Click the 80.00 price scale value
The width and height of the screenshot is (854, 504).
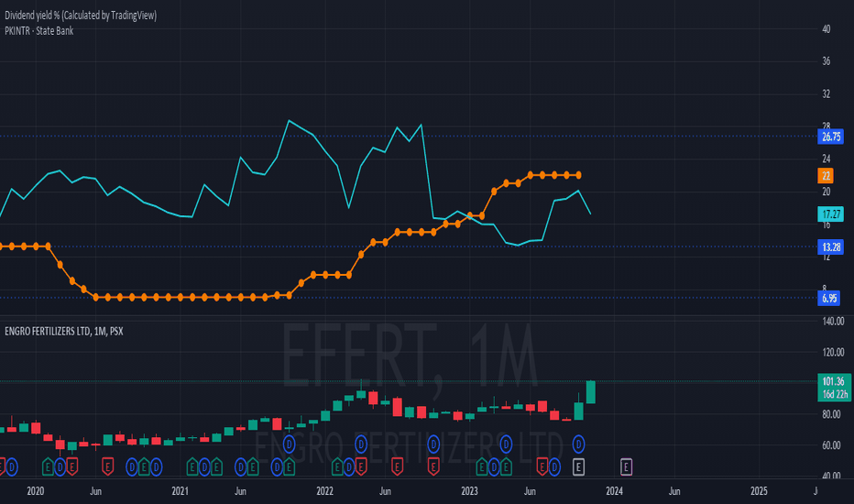click(x=831, y=414)
